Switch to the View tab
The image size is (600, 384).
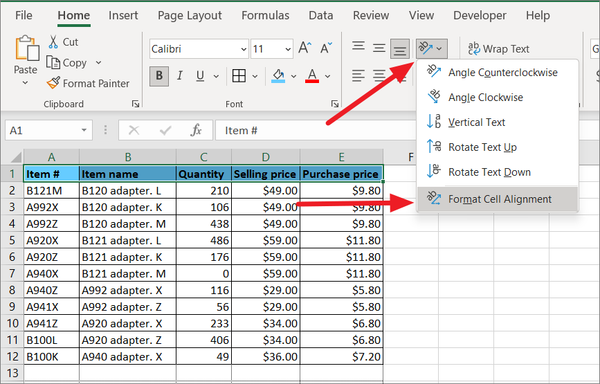tap(421, 15)
